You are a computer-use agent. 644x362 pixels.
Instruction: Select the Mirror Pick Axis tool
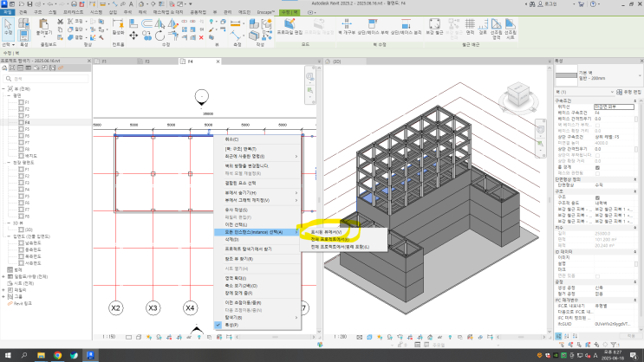(x=159, y=23)
